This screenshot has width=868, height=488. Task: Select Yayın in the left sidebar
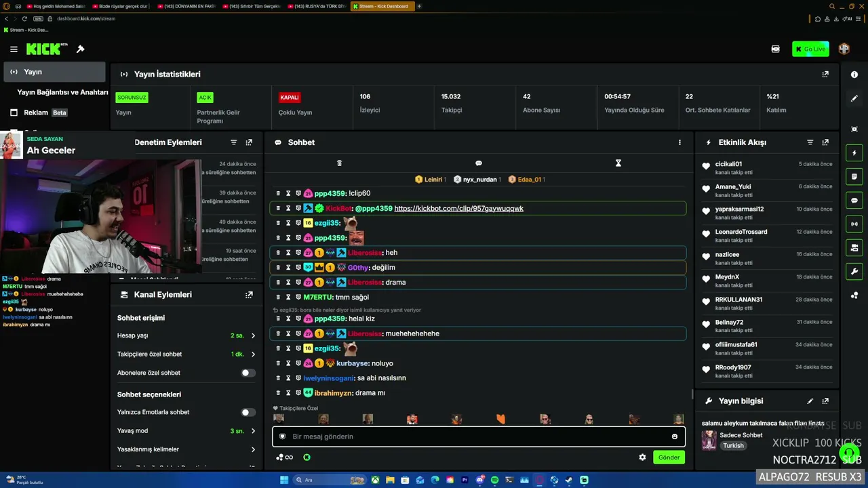pyautogui.click(x=54, y=72)
